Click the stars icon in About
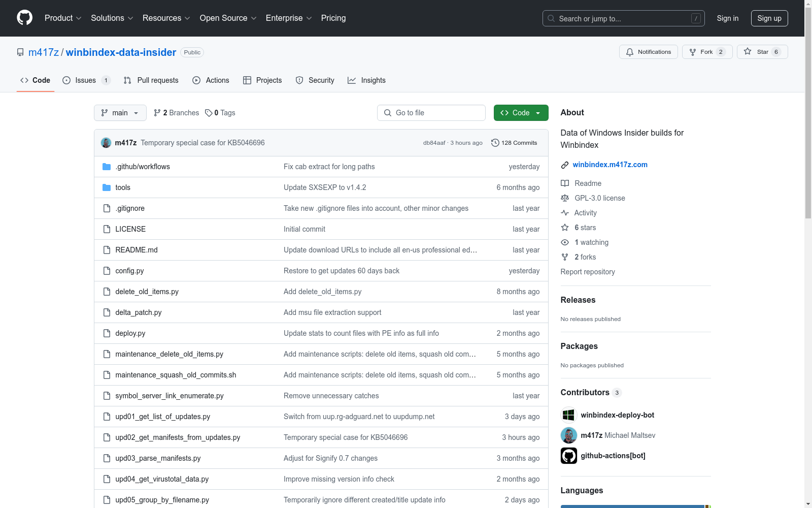Viewport: 812px width, 508px height. [565, 228]
